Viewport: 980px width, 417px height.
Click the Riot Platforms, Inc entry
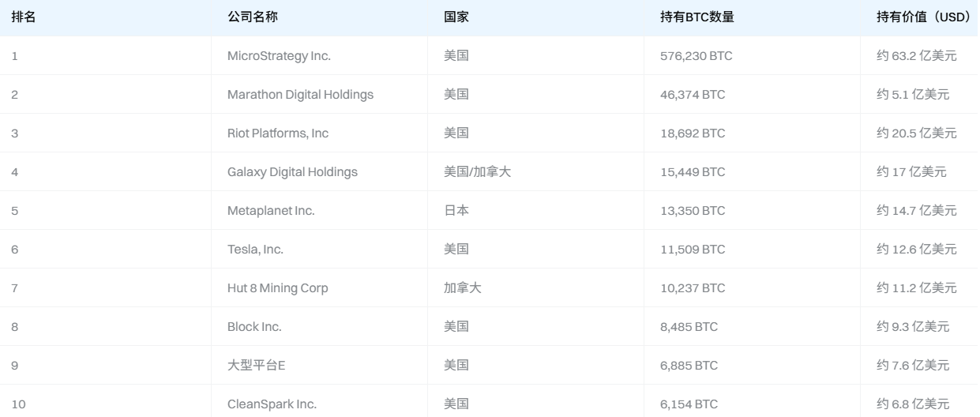(278, 133)
